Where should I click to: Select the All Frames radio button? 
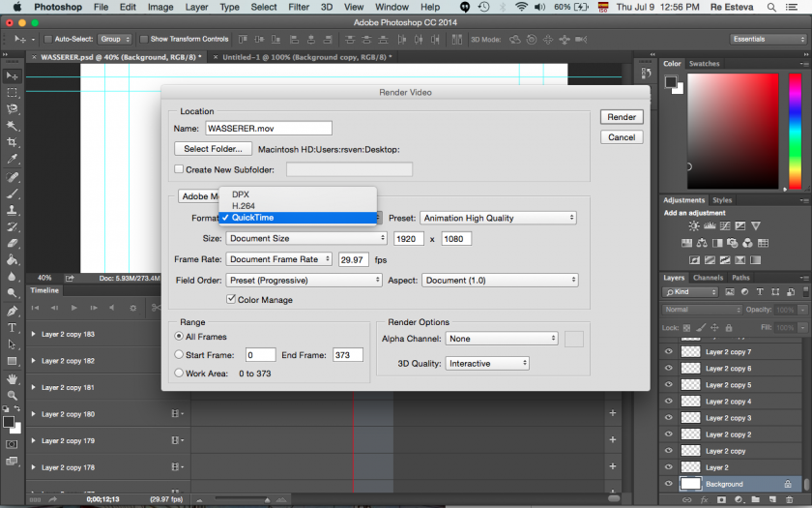pos(179,337)
